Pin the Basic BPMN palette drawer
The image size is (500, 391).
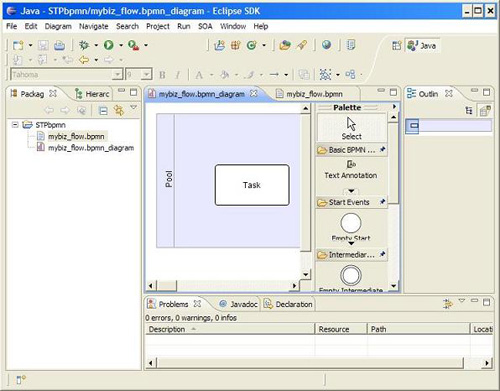pos(382,149)
